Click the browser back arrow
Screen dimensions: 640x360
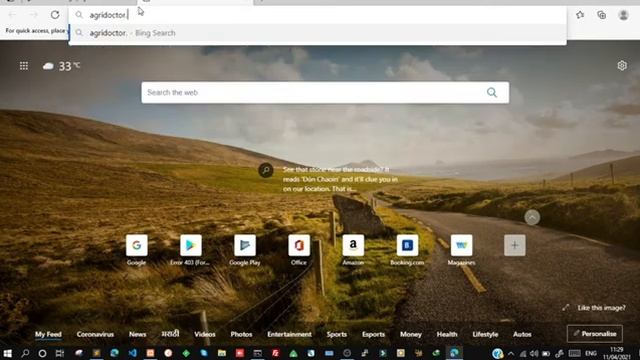(x=12, y=15)
